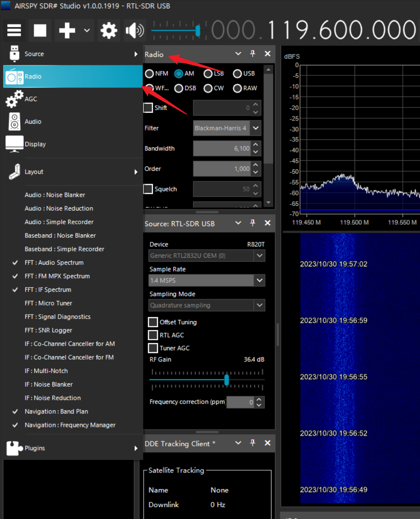Enable the Offset Tuning checkbox
The height and width of the screenshot is (519, 420).
pyautogui.click(x=153, y=322)
